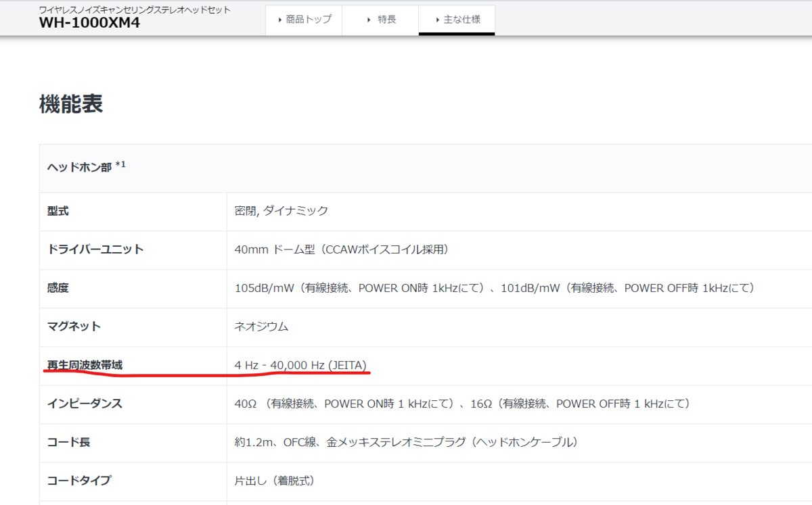This screenshot has height=505, width=812.
Task: Click the インピーダンス row label
Action: (85, 404)
